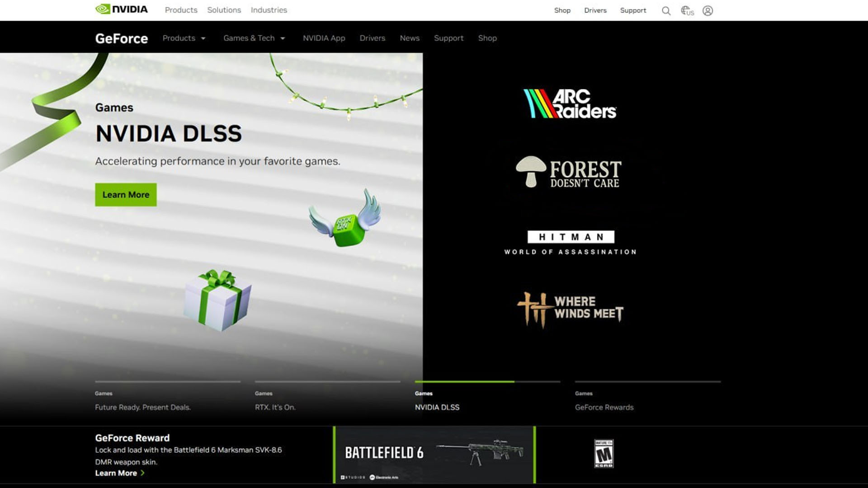Open Products in the top NVIDIA menu
The width and height of the screenshot is (868, 488).
(x=181, y=10)
